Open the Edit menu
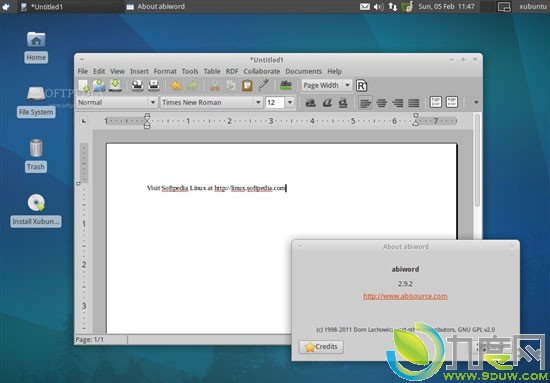 click(x=99, y=71)
